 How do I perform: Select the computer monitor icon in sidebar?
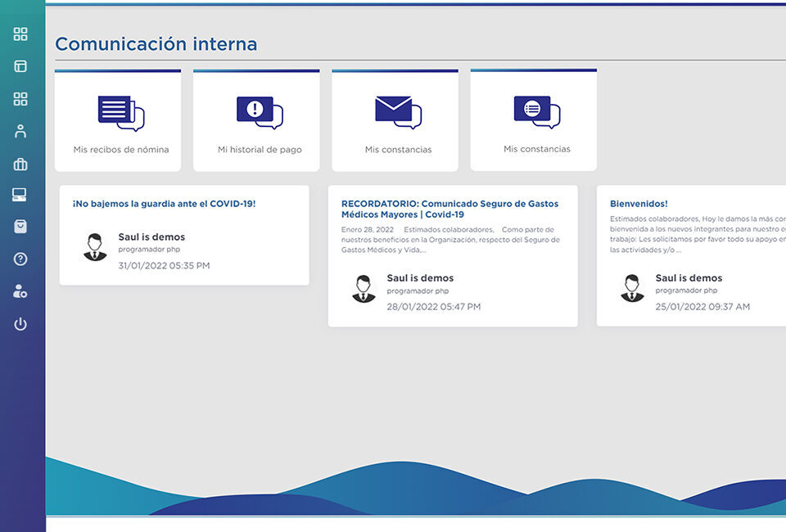(x=20, y=195)
